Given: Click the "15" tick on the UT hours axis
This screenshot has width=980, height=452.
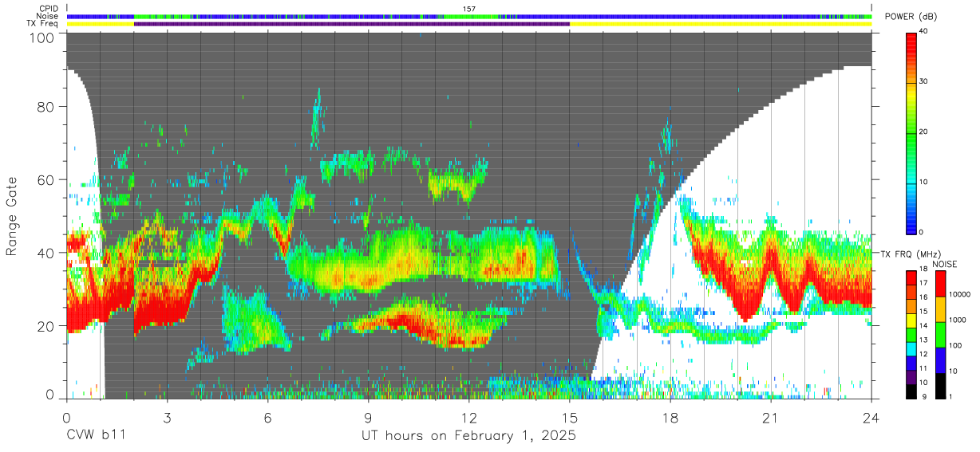Looking at the screenshot, I should [x=570, y=417].
